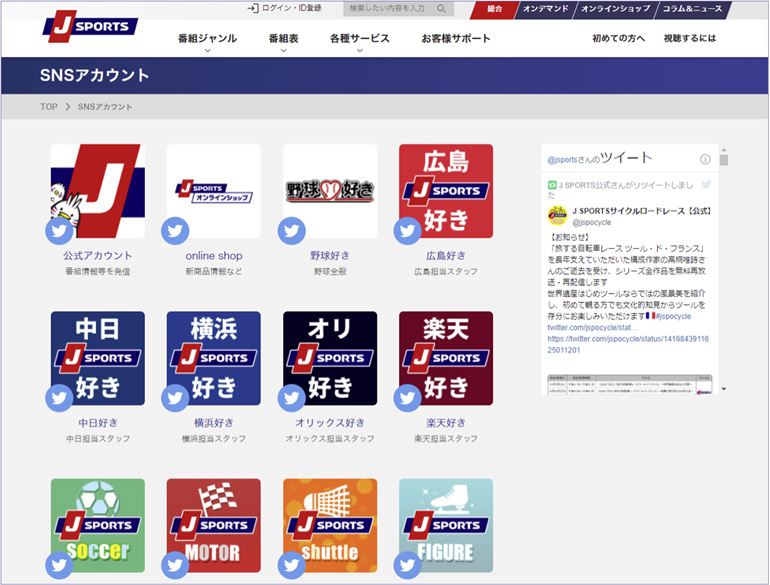The height and width of the screenshot is (585, 770).
Task: Open the 視聴するには link
Action: 690,38
